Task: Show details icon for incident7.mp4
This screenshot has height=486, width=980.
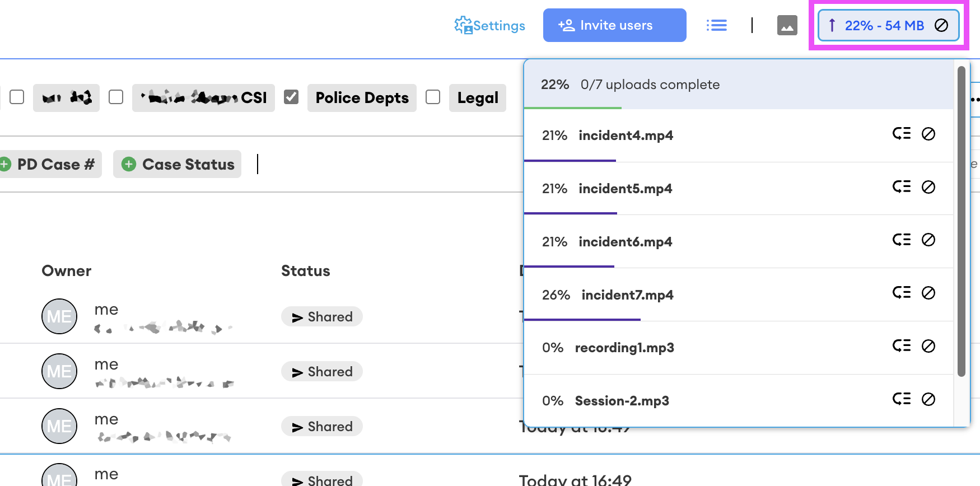Action: (x=901, y=293)
